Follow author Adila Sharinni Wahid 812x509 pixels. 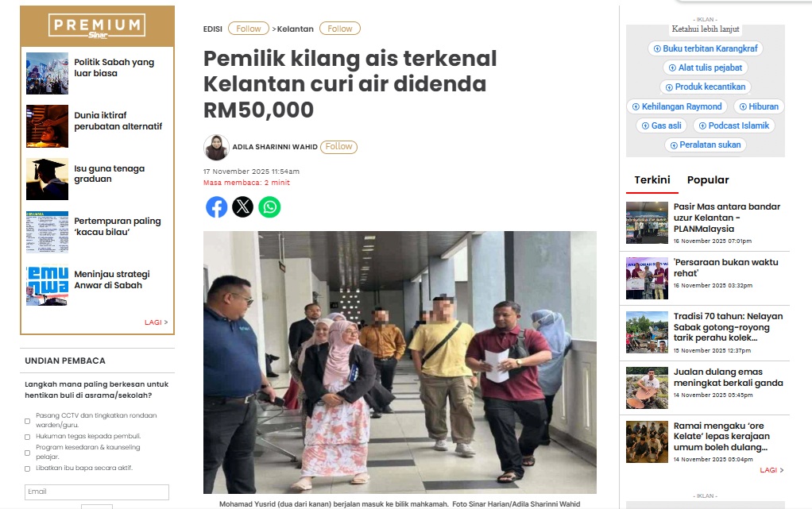coord(338,147)
